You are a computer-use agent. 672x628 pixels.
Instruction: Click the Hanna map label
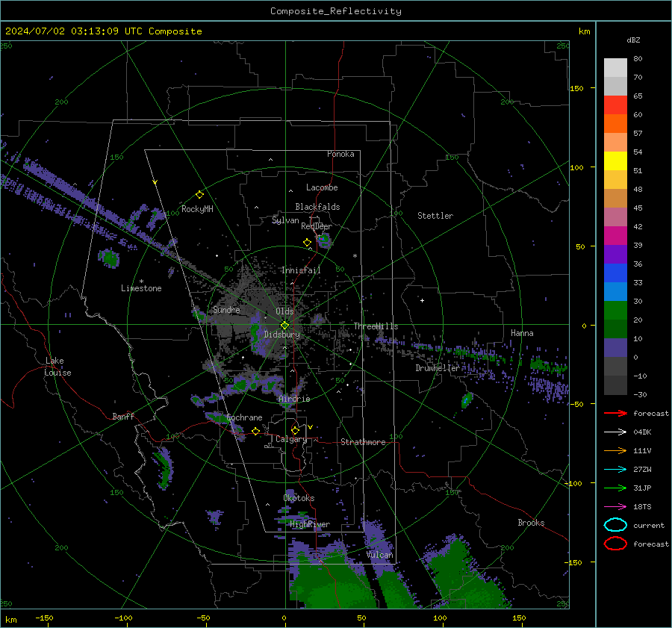(x=522, y=333)
